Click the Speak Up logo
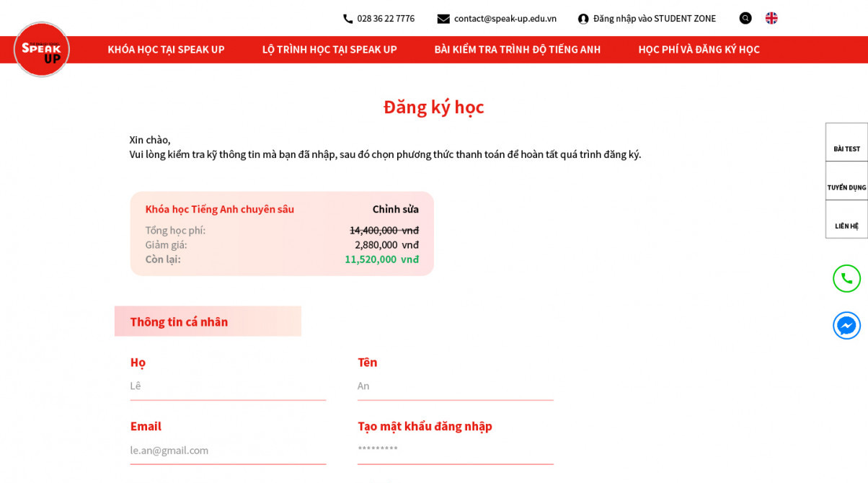 [42, 49]
